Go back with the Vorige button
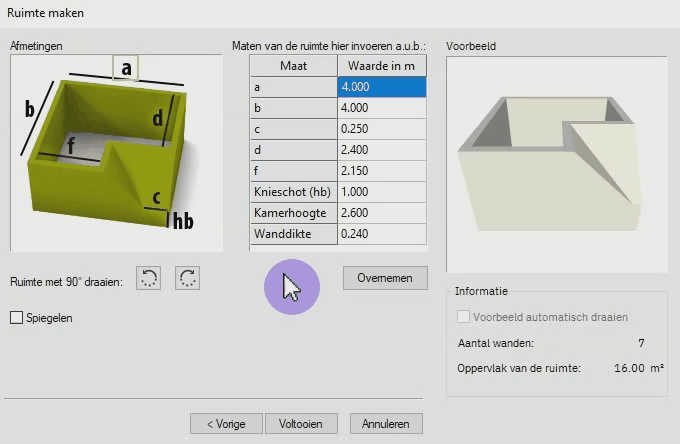Viewport: 680px width, 444px height. 226,424
